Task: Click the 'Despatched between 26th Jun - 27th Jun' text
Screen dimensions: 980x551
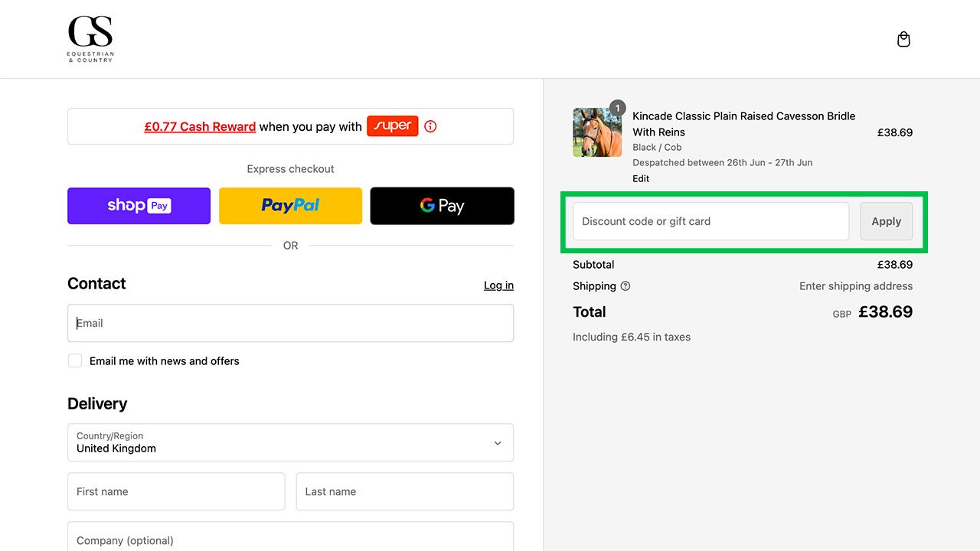Action: tap(723, 162)
